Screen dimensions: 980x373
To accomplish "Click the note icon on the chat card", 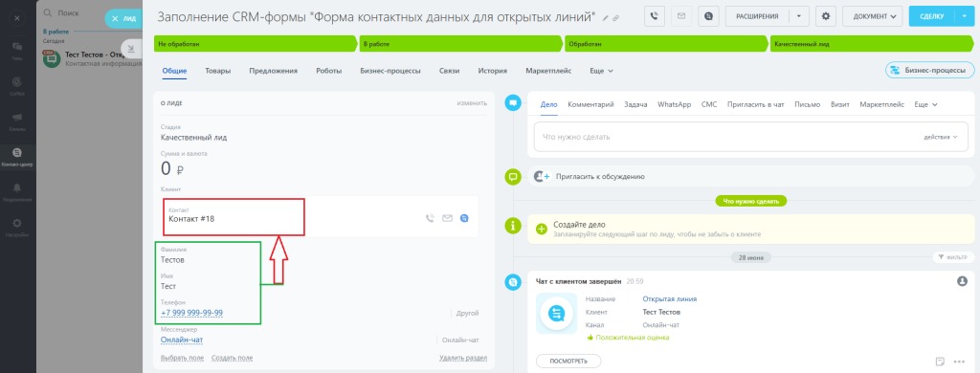I will (x=940, y=362).
